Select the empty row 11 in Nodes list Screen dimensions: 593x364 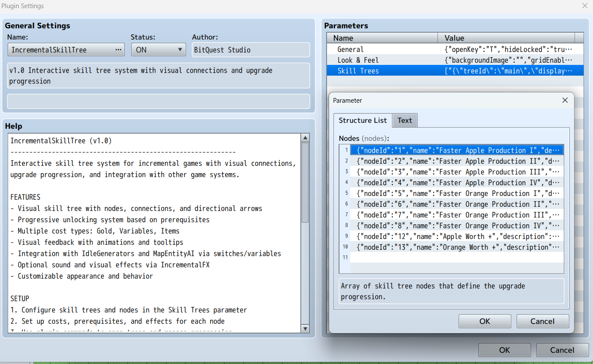(457, 257)
